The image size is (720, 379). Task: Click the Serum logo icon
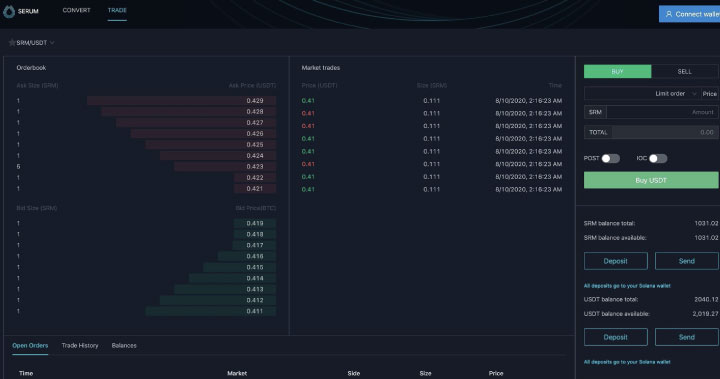coord(9,11)
